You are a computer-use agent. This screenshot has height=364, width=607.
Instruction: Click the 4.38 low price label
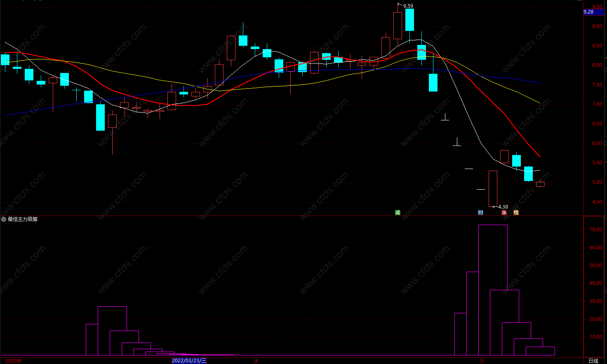503,207
